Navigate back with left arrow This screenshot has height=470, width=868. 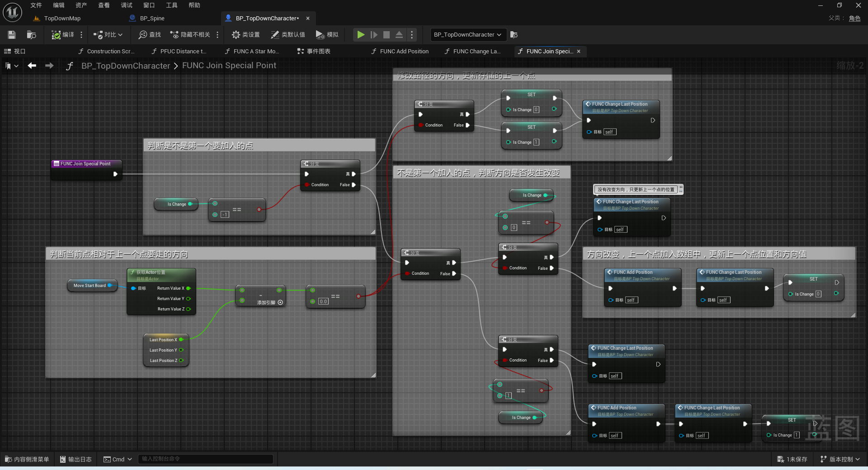click(x=32, y=66)
